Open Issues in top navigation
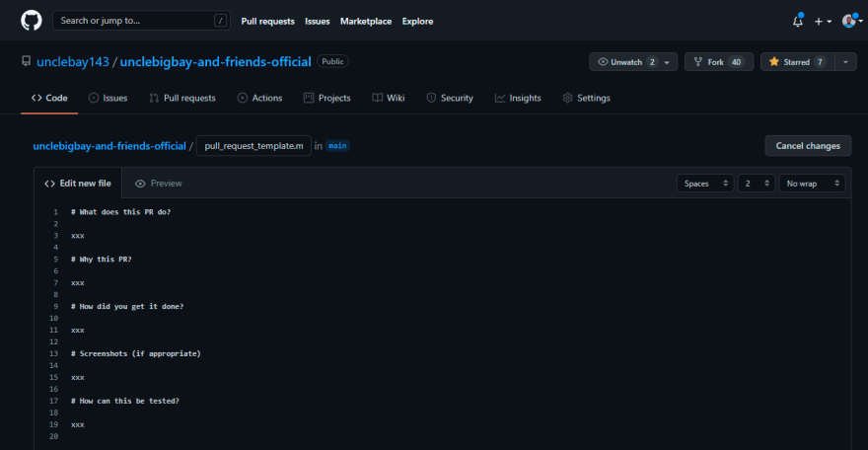 click(318, 21)
